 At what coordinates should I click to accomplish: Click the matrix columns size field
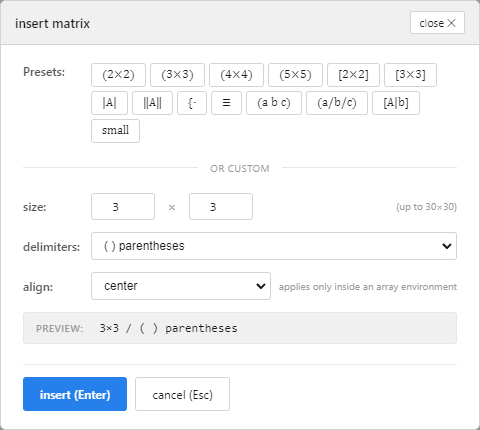(x=221, y=206)
